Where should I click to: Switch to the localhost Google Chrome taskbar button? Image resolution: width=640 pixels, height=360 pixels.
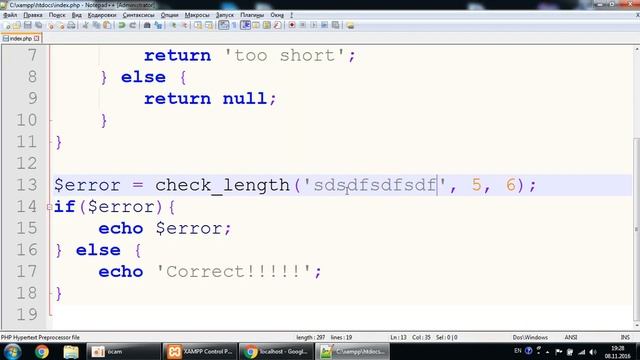(276, 352)
